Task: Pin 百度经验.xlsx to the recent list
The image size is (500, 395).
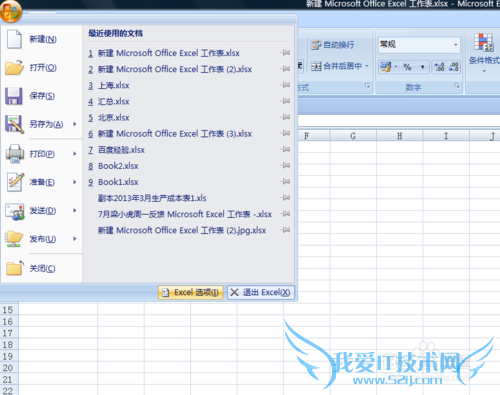Action: pos(285,149)
